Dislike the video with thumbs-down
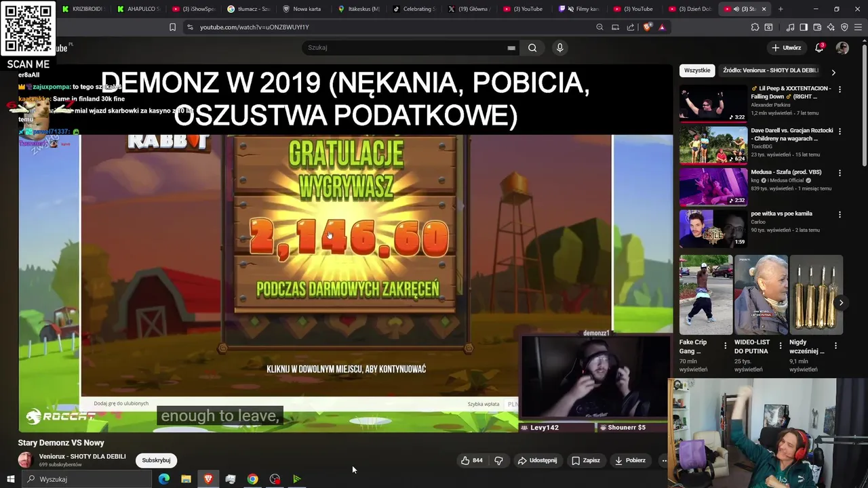Screen dimensions: 868x488 click(498, 460)
